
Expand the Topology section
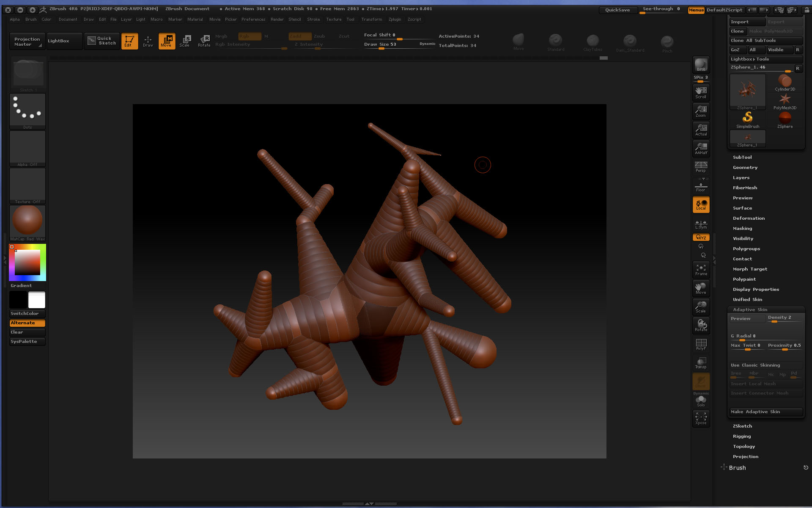pyautogui.click(x=743, y=446)
